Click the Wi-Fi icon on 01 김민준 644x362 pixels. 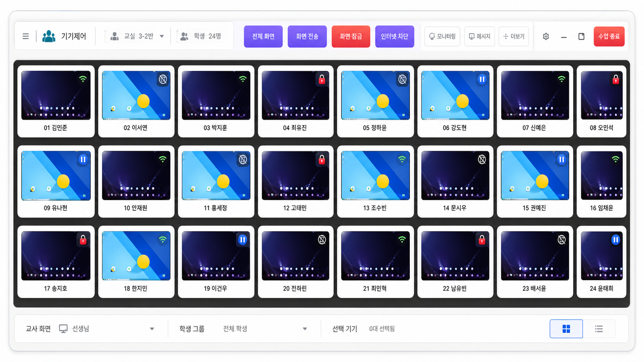coord(83,79)
